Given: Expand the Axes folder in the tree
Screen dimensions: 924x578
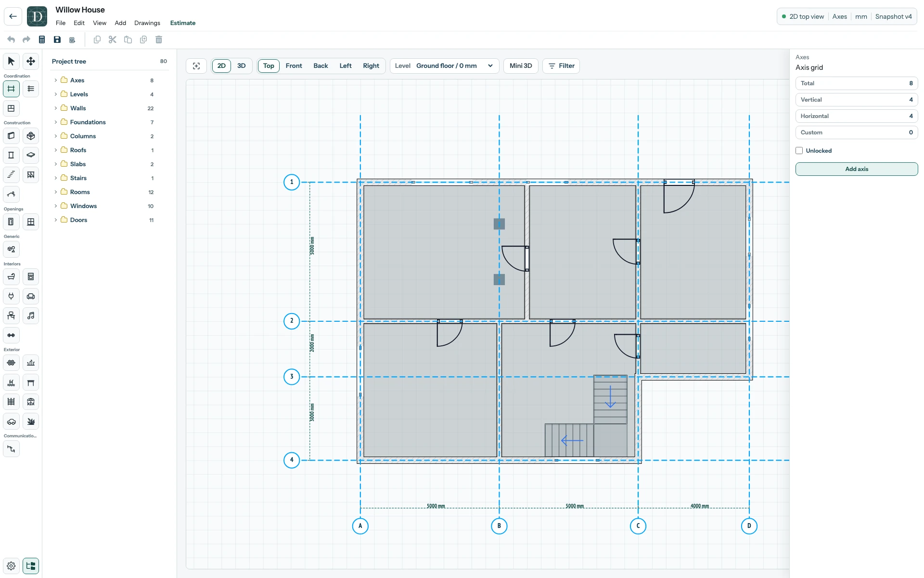Looking at the screenshot, I should 56,80.
